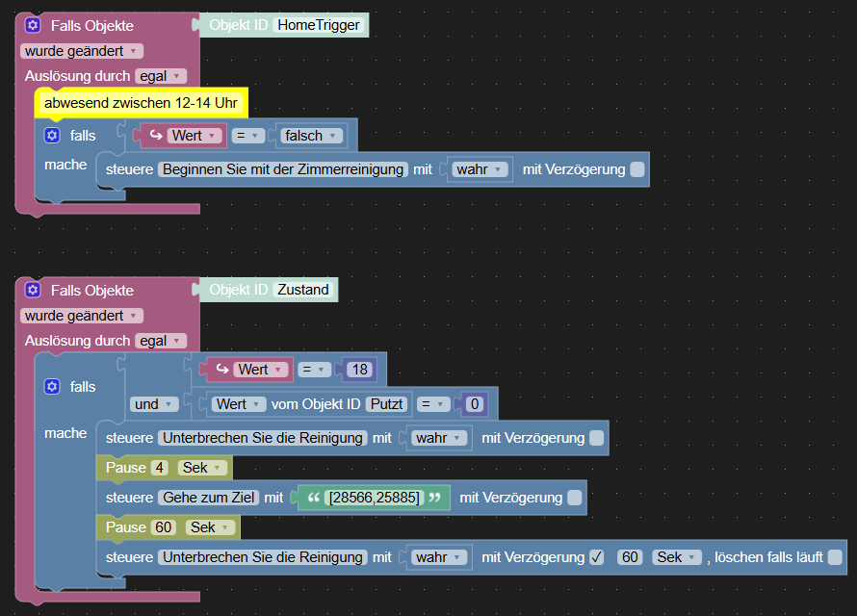Image resolution: width=857 pixels, height=616 pixels.
Task: Click Gehe zum Ziel object field
Action: pos(209,498)
